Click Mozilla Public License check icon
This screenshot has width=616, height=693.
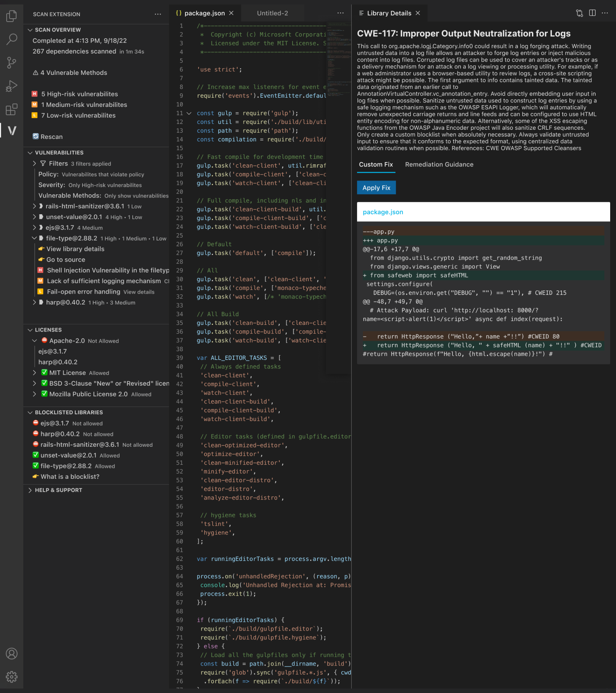(x=44, y=394)
